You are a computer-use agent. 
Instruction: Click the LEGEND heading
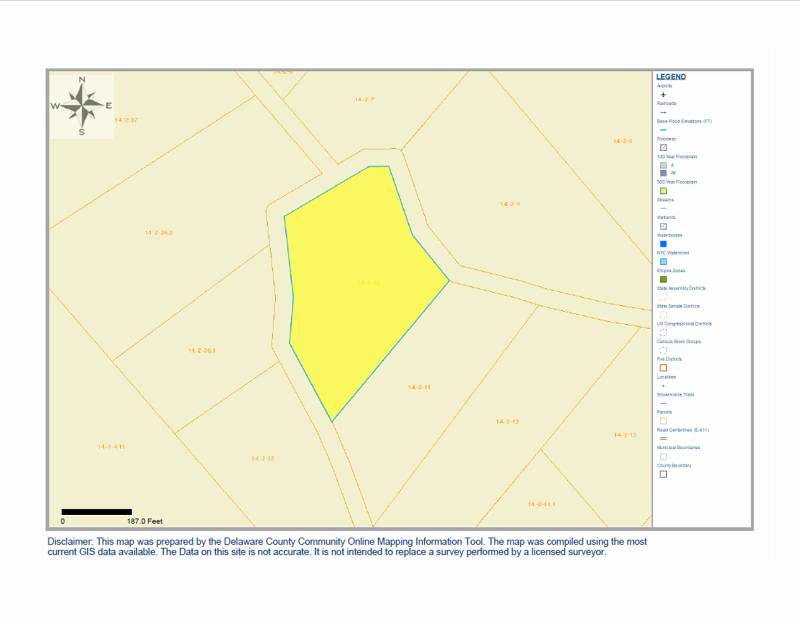[671, 77]
